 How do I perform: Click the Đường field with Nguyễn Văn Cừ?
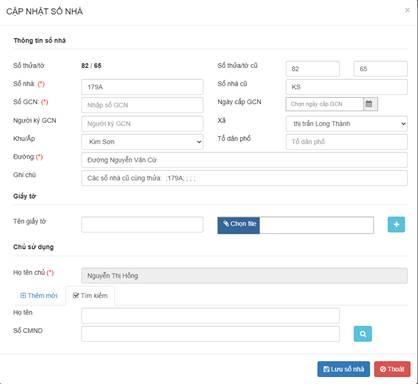(244, 160)
